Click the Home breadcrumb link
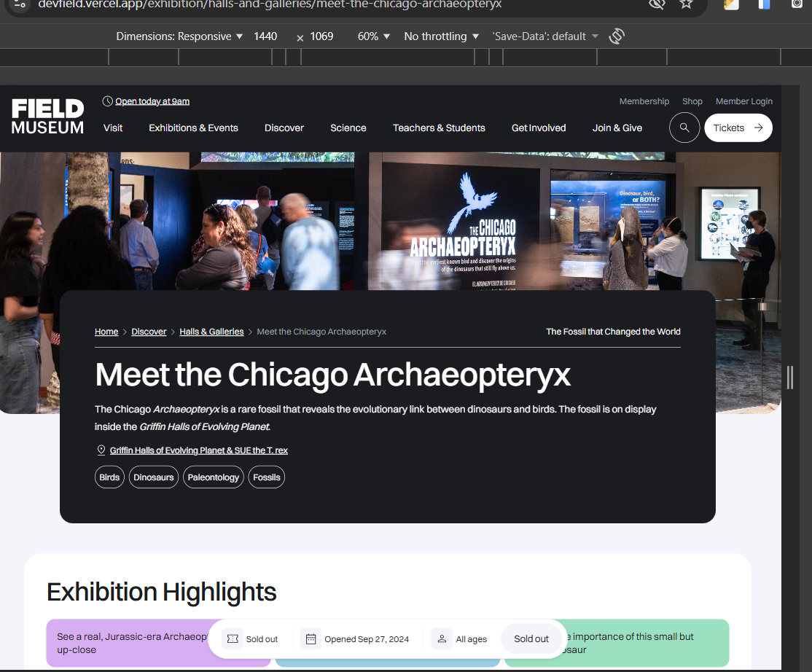812x672 pixels. coord(106,332)
